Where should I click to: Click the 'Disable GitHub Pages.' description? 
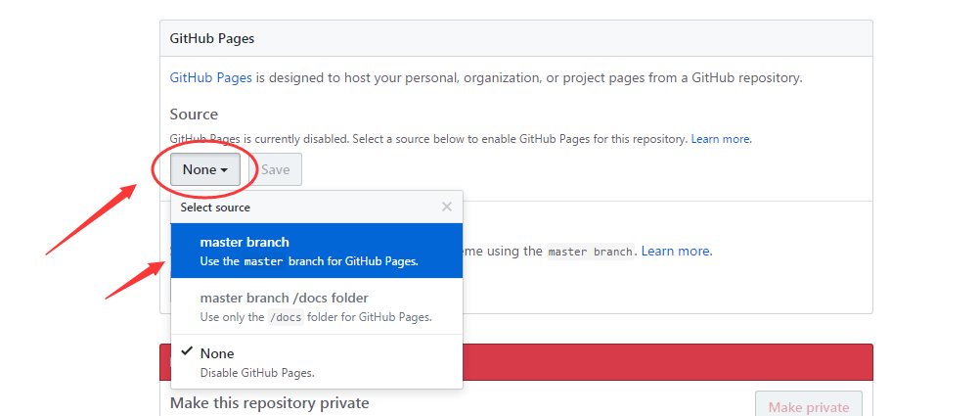(x=257, y=373)
